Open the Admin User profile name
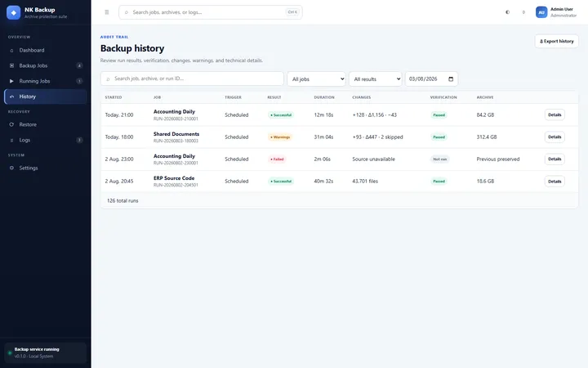The image size is (588, 368). [x=562, y=9]
